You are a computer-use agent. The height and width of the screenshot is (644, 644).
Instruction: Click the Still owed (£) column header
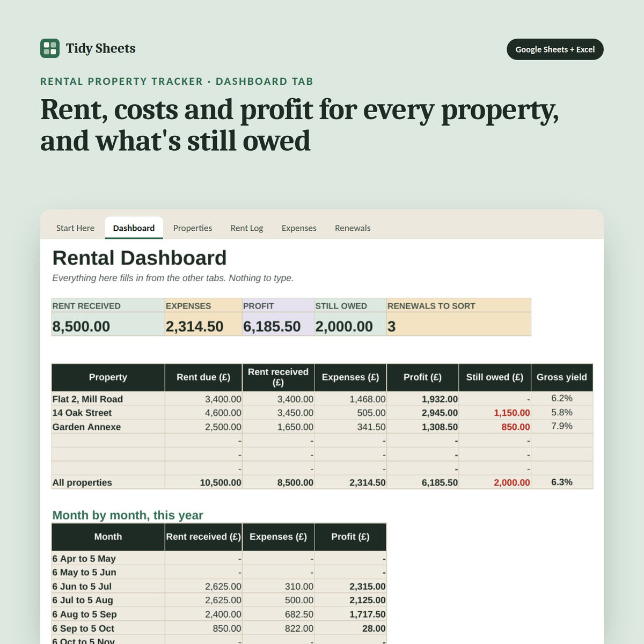pyautogui.click(x=495, y=377)
